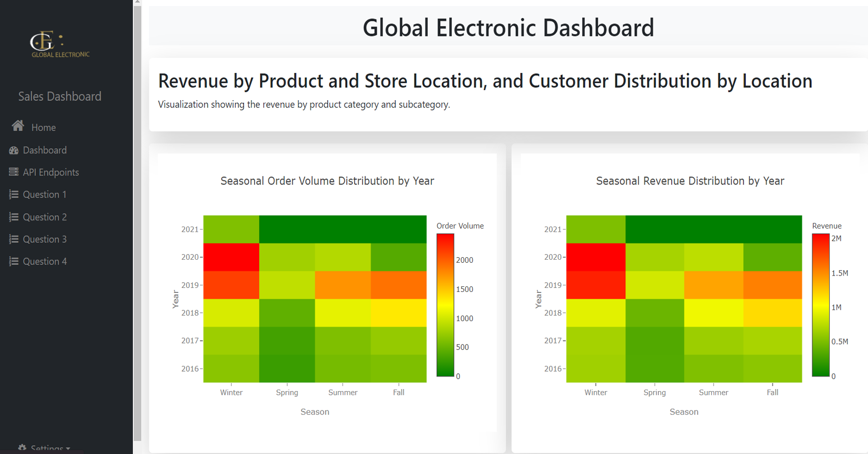Image resolution: width=868 pixels, height=454 pixels.
Task: Click the Dashboard gauge icon
Action: [14, 150]
